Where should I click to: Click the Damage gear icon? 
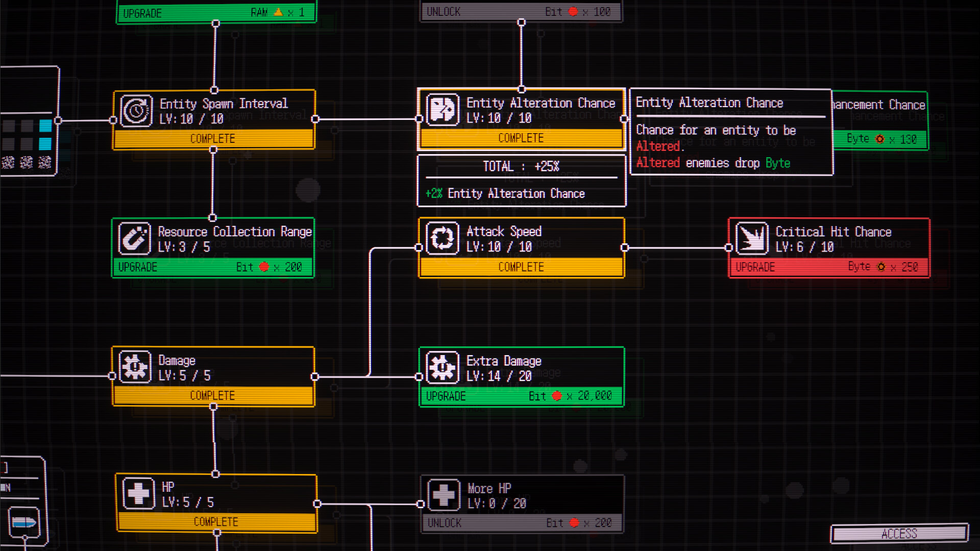pyautogui.click(x=135, y=367)
